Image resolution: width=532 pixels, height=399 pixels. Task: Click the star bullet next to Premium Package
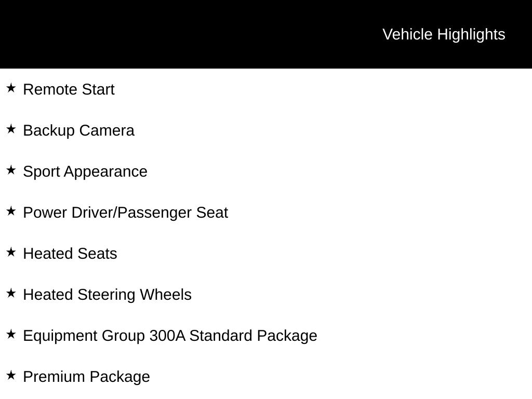click(x=11, y=376)
